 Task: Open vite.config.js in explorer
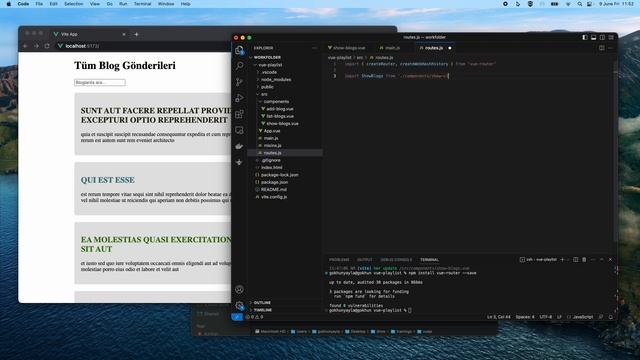[x=285, y=197]
